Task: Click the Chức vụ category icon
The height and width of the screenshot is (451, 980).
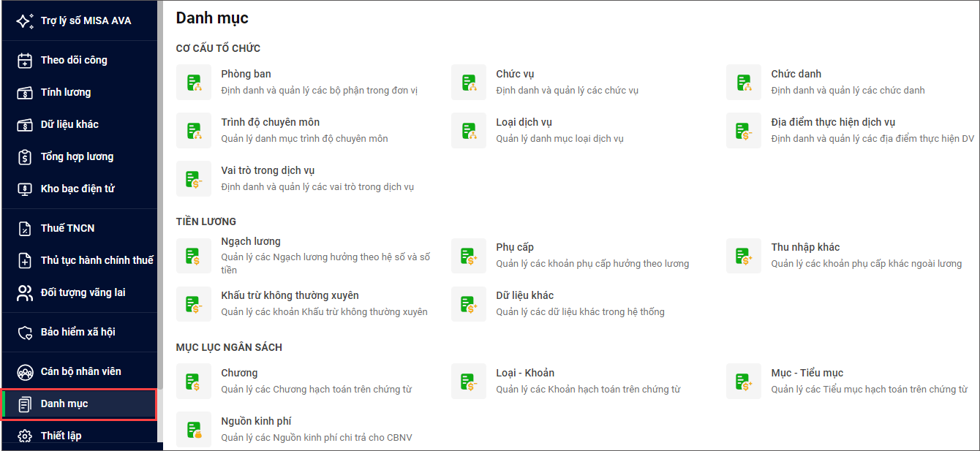Action: click(469, 82)
